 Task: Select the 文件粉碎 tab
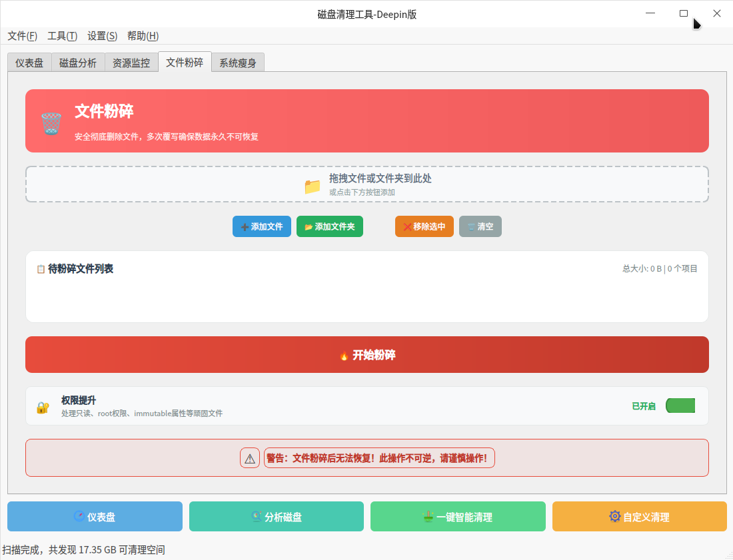pos(185,62)
